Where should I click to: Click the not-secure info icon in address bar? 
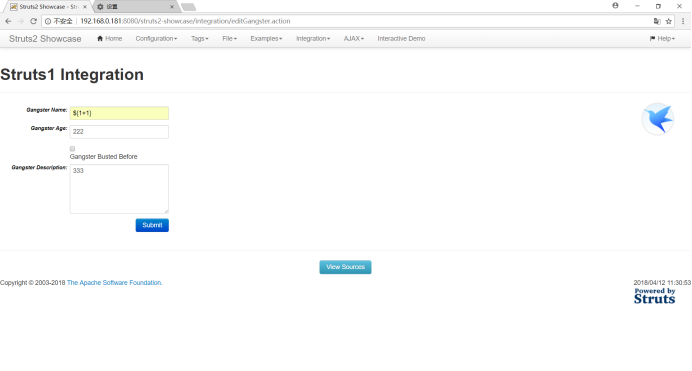point(48,21)
